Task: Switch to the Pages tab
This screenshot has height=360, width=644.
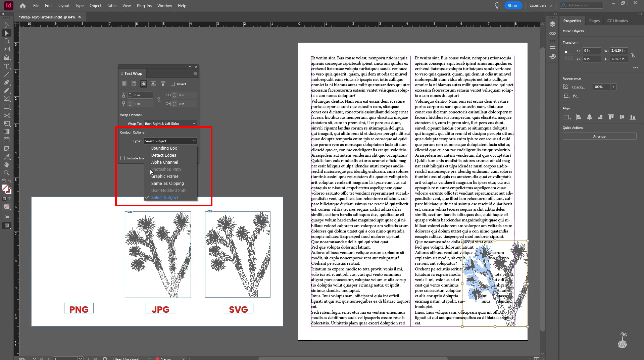Action: pos(594,20)
